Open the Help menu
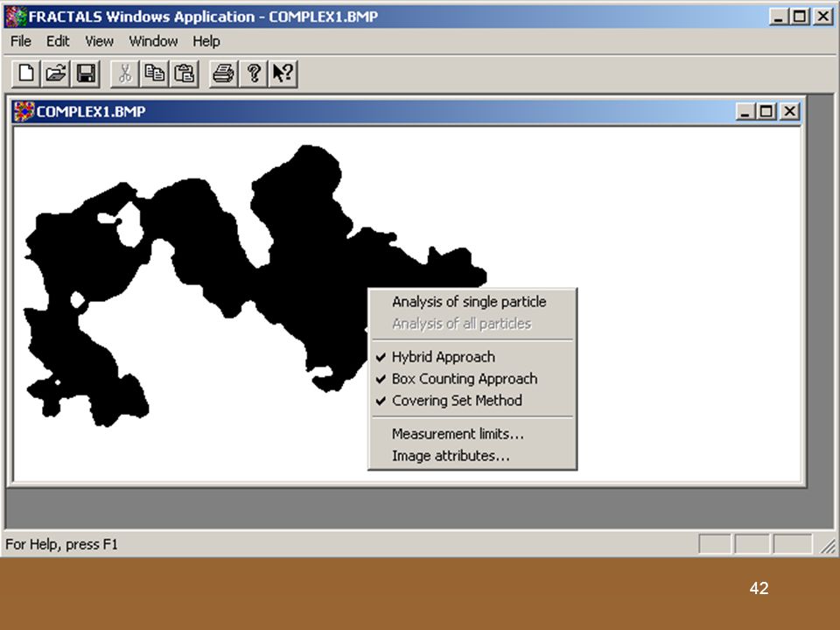840x630 pixels. click(206, 41)
